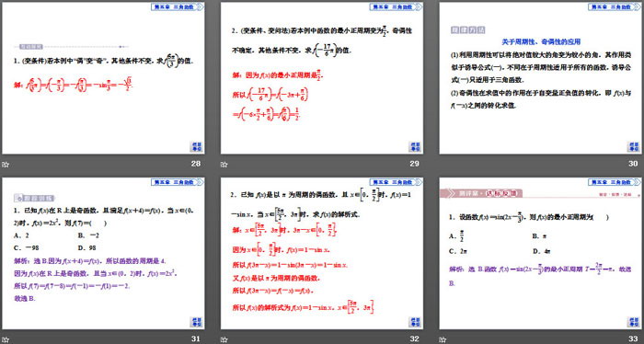
Task: Click the 第五章 三角函数 banner on slide 28
Action: click(177, 7)
